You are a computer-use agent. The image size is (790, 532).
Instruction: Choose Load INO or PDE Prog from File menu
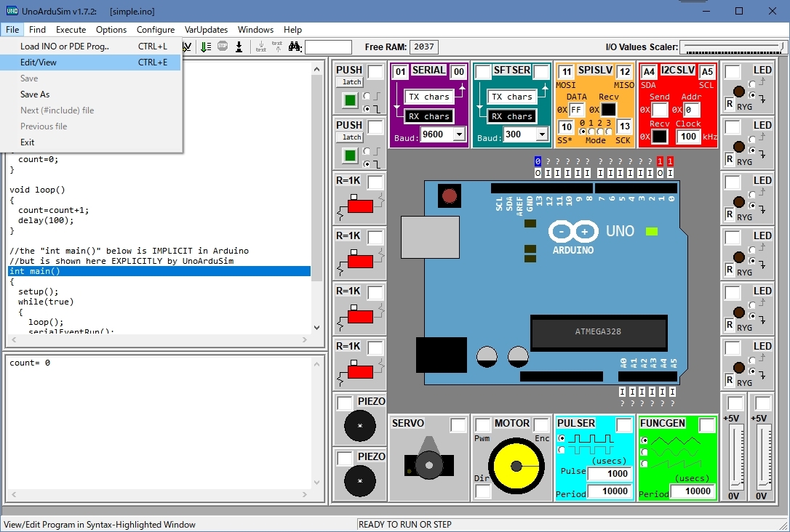tap(91, 47)
